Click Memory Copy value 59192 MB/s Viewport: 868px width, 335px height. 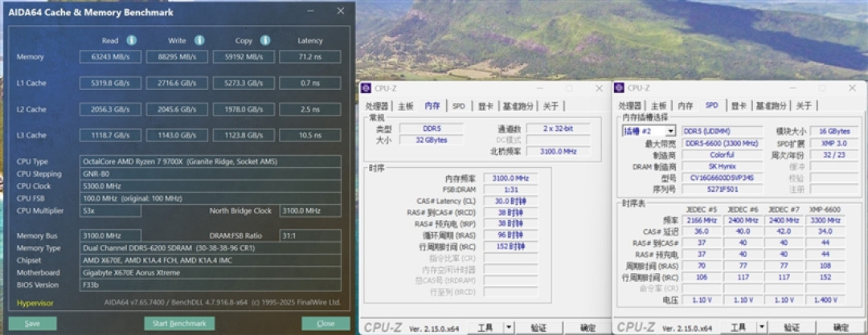click(x=244, y=57)
